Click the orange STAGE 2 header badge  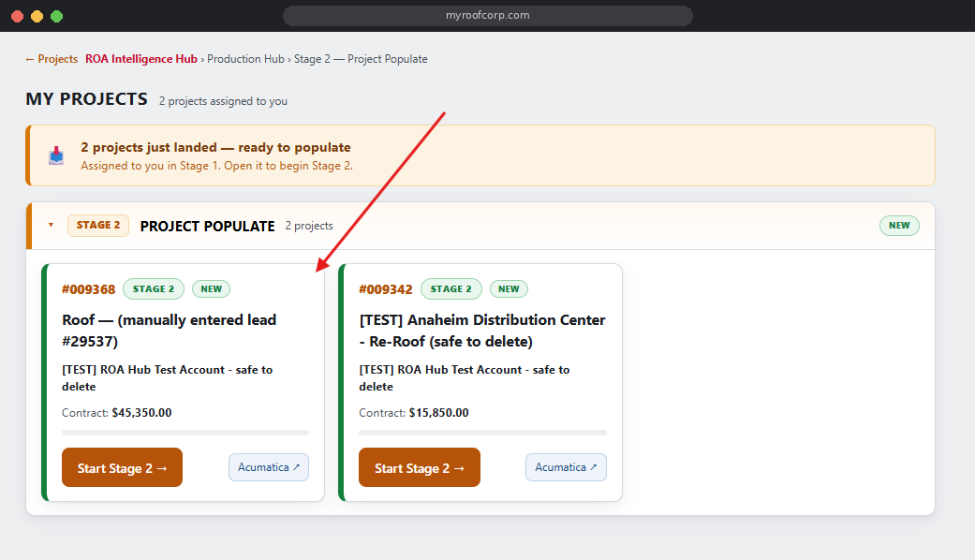pyautogui.click(x=98, y=225)
